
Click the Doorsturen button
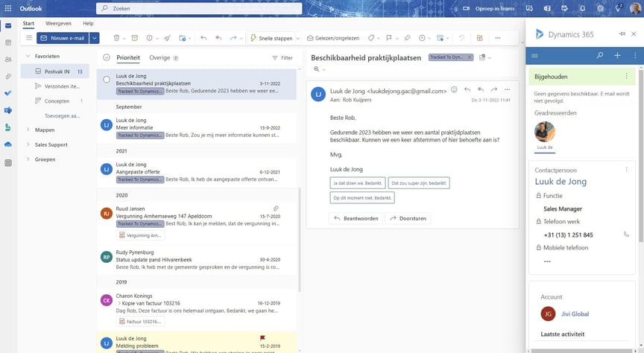[x=408, y=218]
